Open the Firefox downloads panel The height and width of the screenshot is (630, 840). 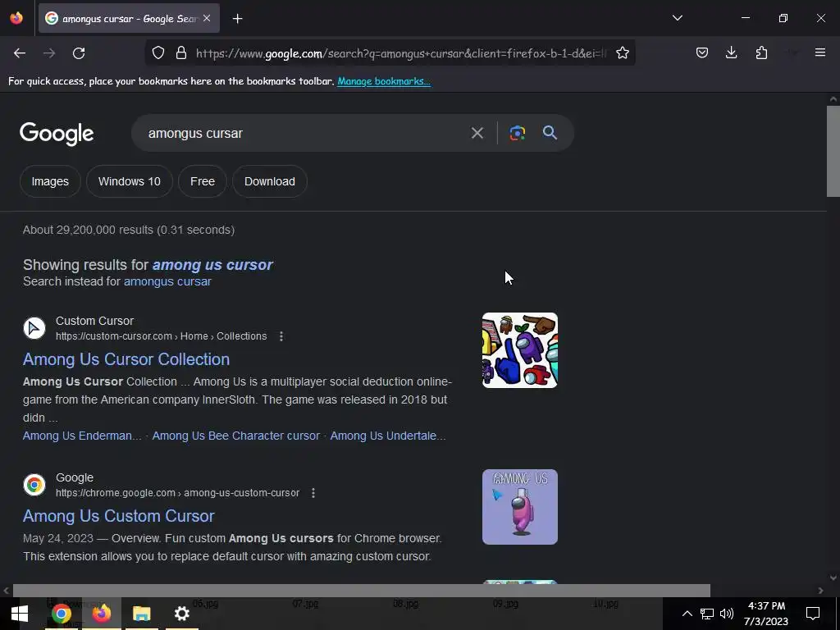pyautogui.click(x=731, y=53)
